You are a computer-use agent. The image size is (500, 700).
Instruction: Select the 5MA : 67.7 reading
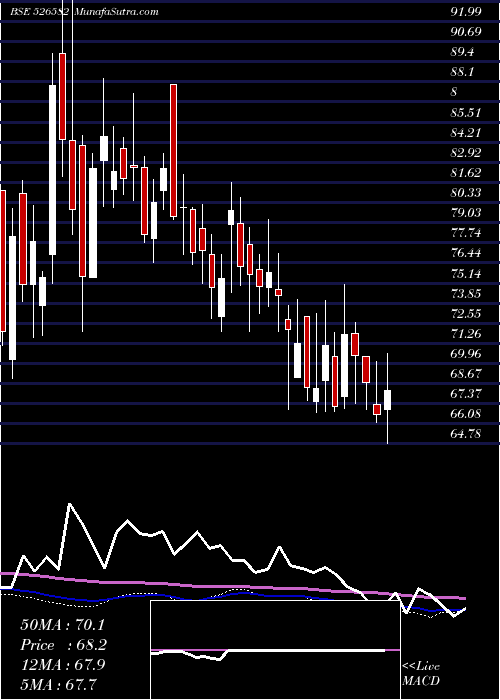tap(58, 684)
